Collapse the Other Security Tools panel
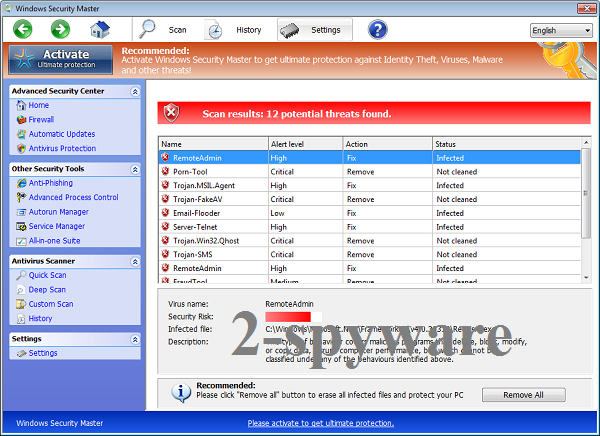 [x=135, y=169]
